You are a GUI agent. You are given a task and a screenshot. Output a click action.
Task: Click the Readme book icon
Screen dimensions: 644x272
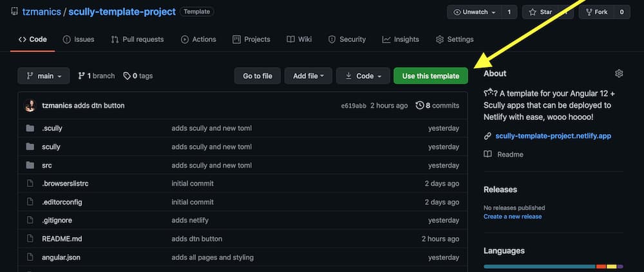click(488, 155)
